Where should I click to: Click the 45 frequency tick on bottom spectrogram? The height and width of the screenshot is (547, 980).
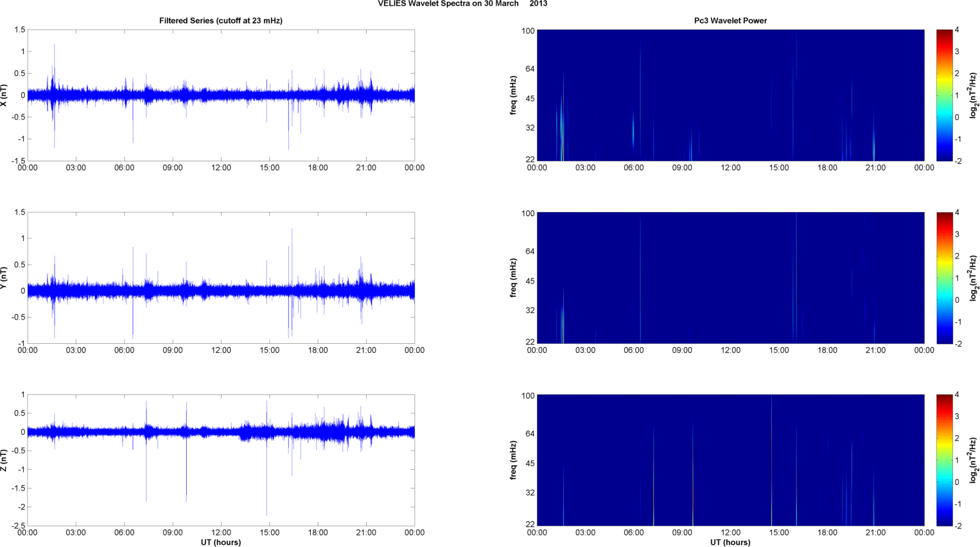pos(529,464)
